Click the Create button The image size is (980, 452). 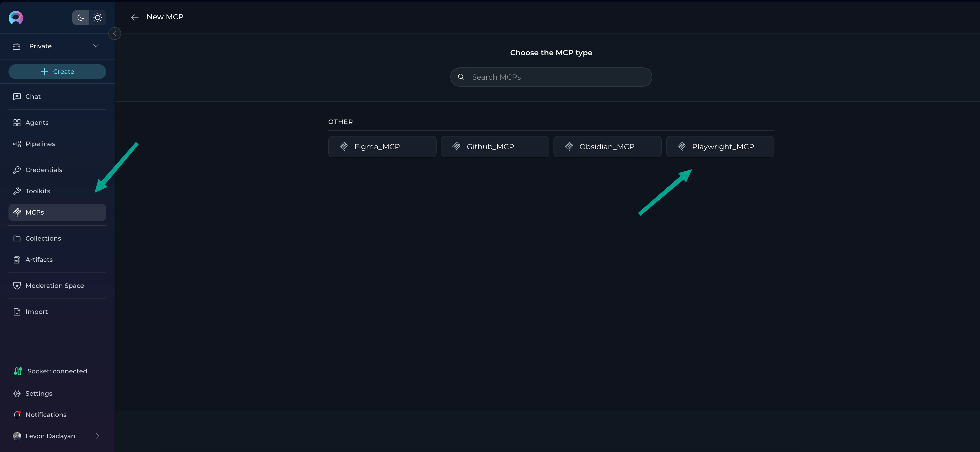point(57,71)
